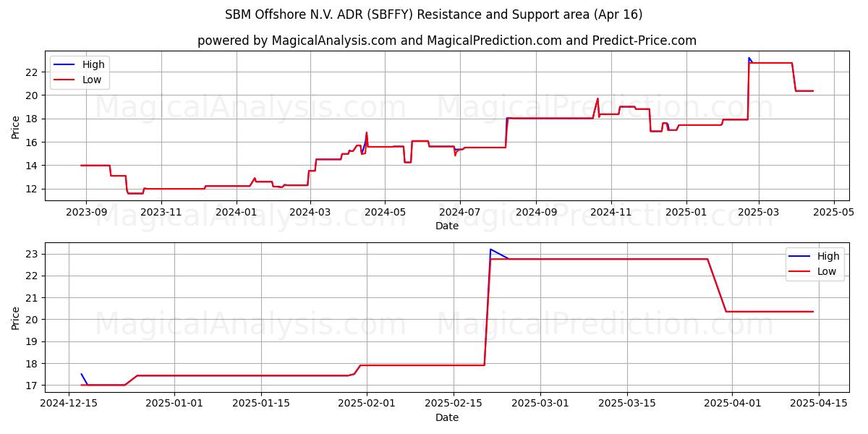The width and height of the screenshot is (868, 434).
Task: Click the '2024-12-15' tick on the bottom chart
Action: click(x=69, y=404)
